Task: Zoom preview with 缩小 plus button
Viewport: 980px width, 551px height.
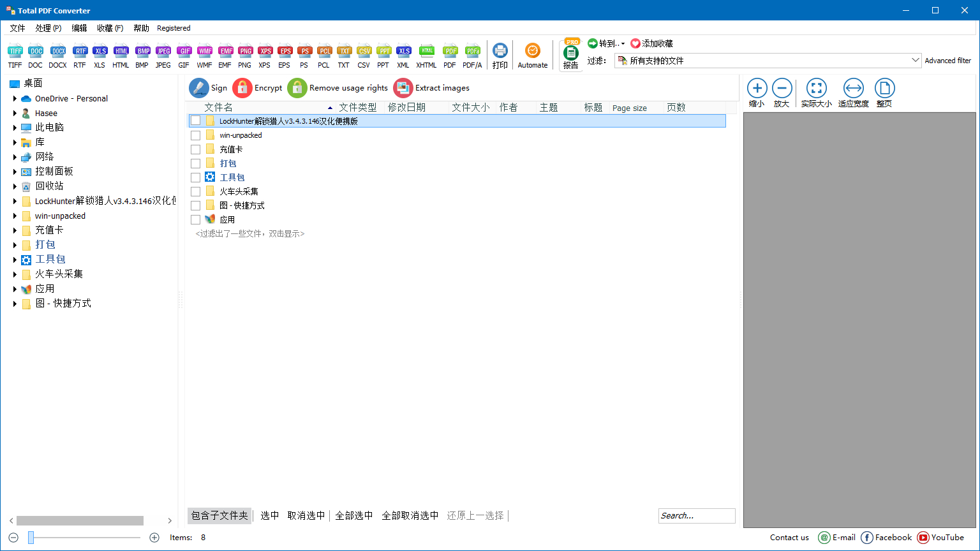Action: click(x=757, y=93)
